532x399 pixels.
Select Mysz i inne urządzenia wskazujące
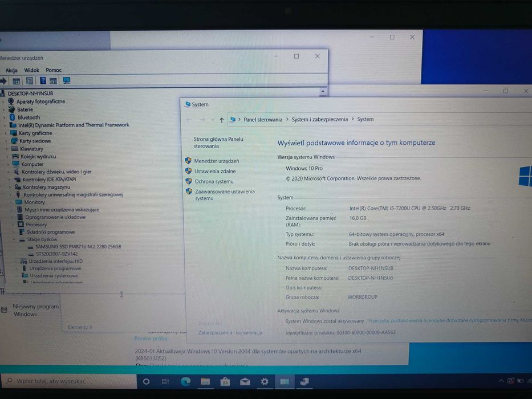pyautogui.click(x=62, y=210)
